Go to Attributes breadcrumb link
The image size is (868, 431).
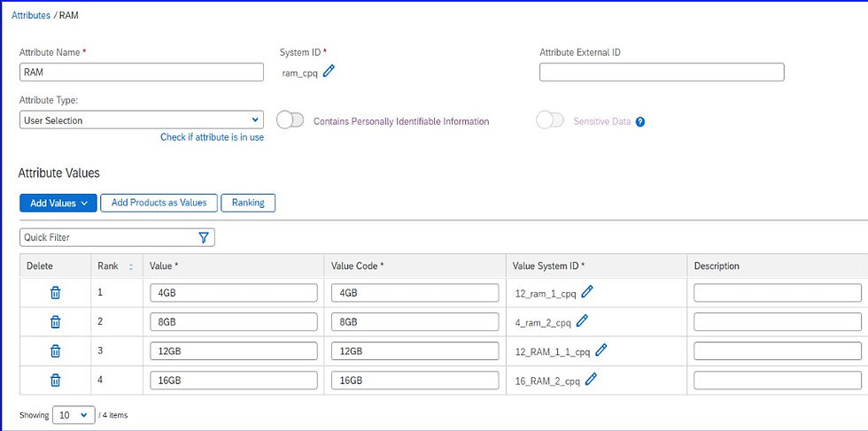pyautogui.click(x=31, y=16)
